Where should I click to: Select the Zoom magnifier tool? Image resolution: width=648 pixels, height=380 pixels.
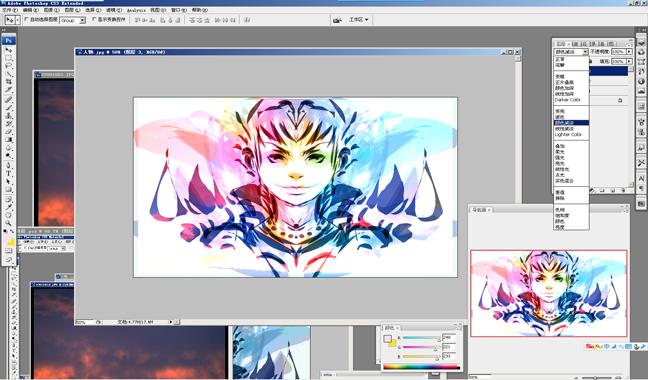8,223
